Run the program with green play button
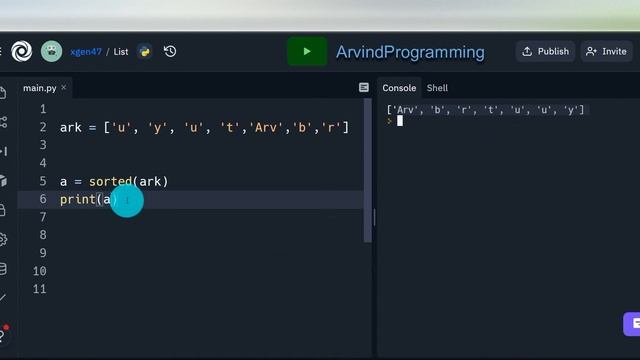This screenshot has height=360, width=640. 307,51
